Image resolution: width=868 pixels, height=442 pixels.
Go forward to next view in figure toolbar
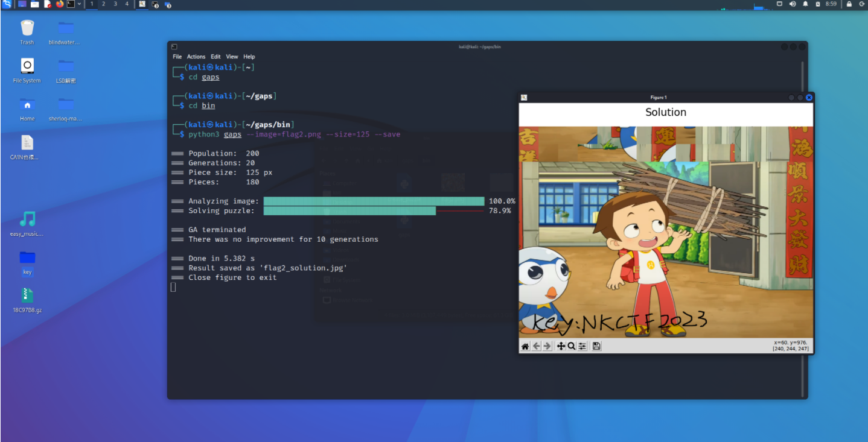click(547, 346)
